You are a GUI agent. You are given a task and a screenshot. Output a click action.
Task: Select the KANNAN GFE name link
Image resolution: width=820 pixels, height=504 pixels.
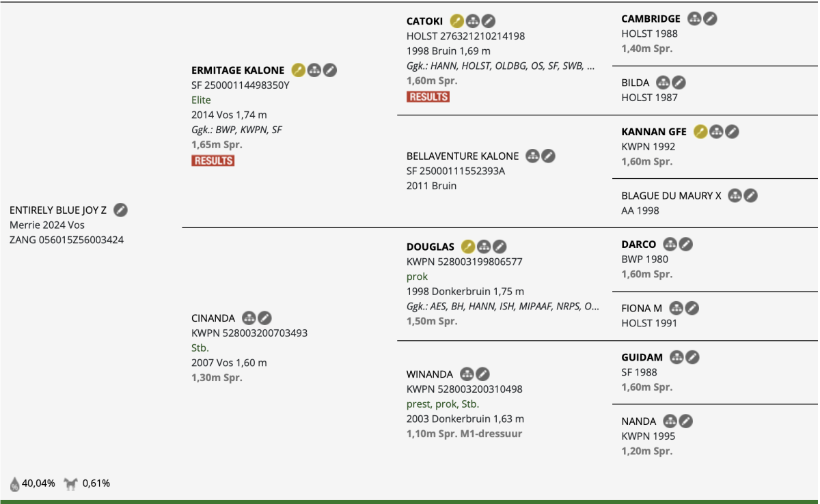(x=654, y=132)
